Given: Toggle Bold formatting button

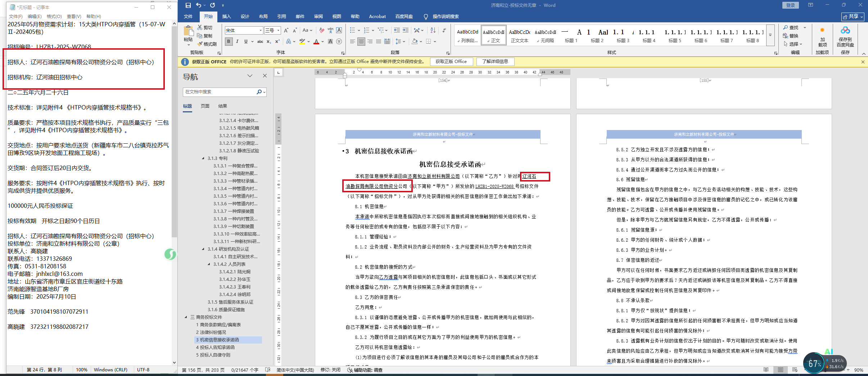Looking at the screenshot, I should (x=229, y=41).
